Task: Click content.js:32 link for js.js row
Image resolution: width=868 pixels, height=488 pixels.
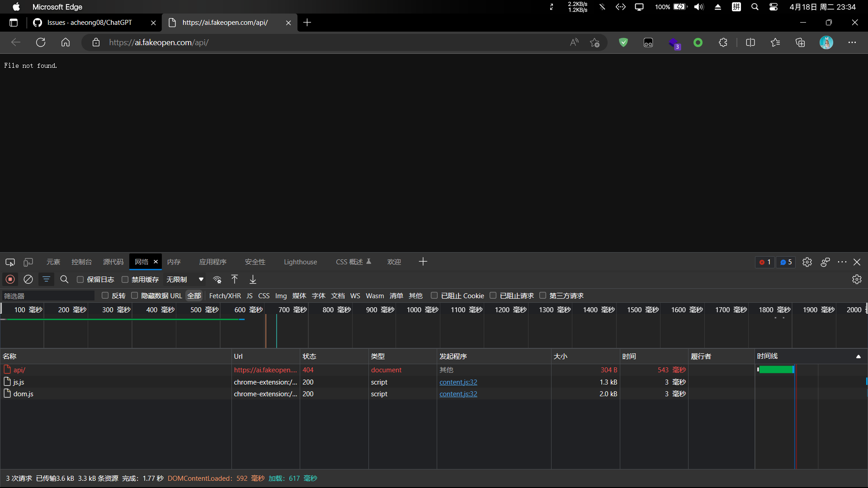Action: coord(458,382)
